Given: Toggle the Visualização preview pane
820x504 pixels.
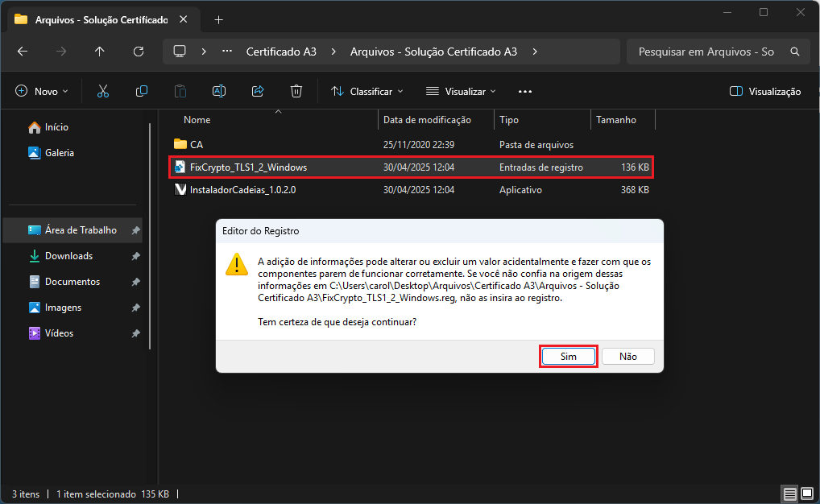Looking at the screenshot, I should tap(764, 92).
